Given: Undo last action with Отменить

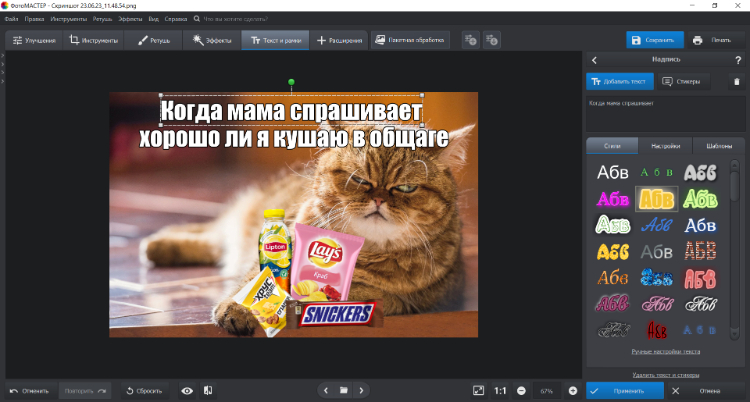Looking at the screenshot, I should coord(30,391).
